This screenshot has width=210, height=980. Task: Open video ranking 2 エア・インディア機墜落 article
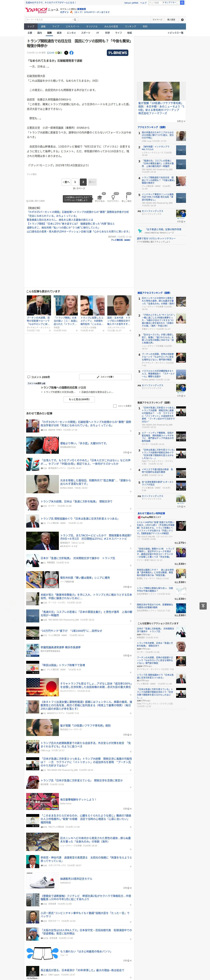coord(158,437)
